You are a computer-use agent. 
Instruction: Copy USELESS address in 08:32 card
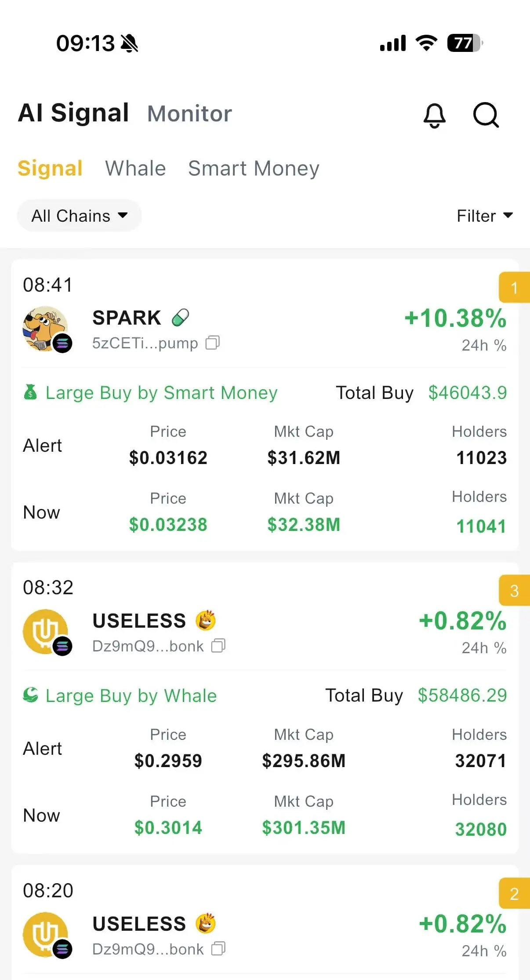[218, 645]
